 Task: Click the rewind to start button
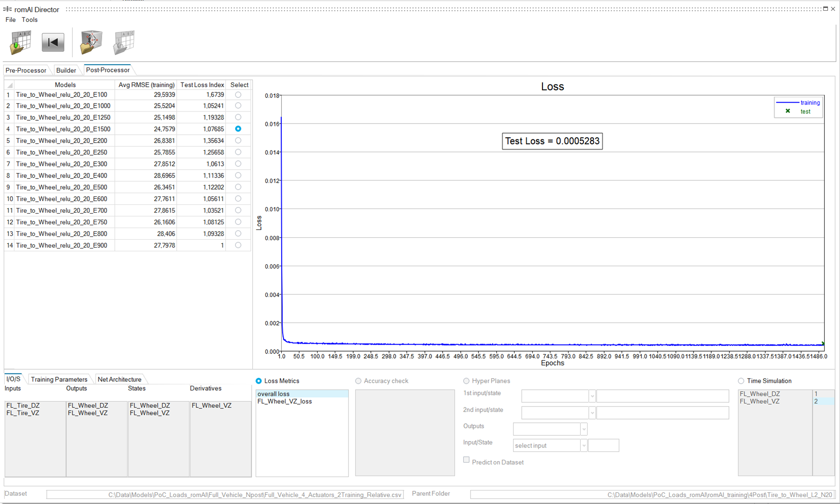[x=53, y=42]
